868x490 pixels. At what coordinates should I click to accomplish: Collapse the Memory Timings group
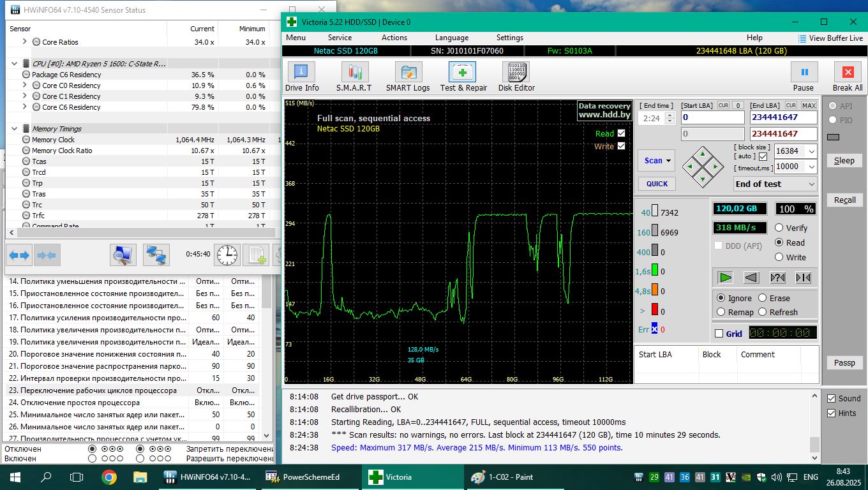(x=15, y=129)
